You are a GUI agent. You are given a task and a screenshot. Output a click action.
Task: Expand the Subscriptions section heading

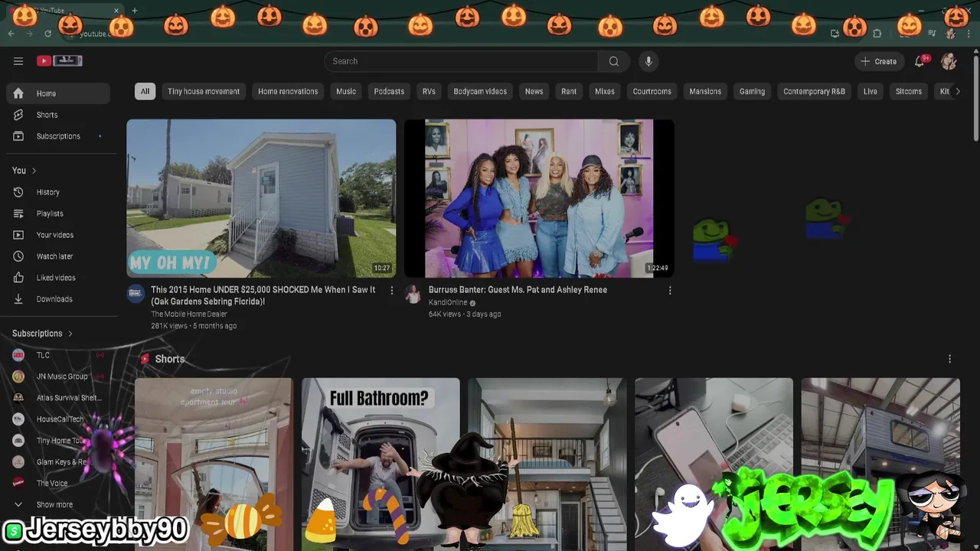tap(43, 334)
